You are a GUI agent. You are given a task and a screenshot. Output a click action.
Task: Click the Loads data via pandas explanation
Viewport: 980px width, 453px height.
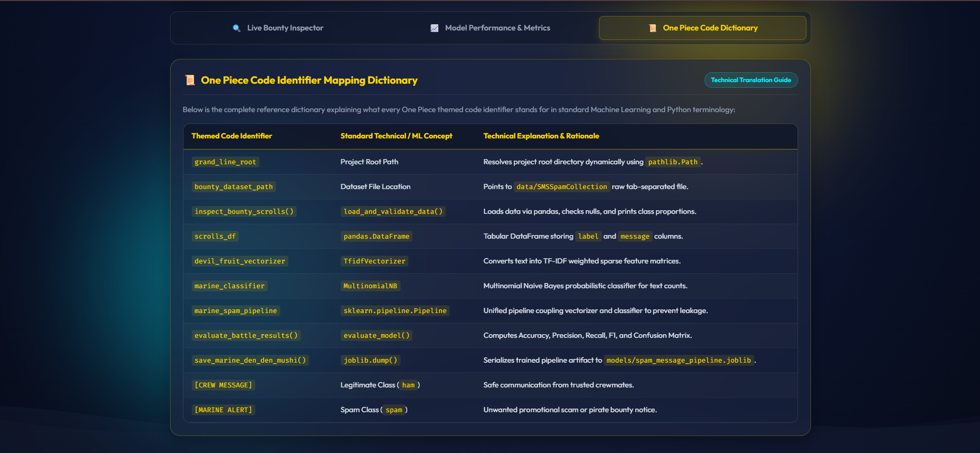click(x=590, y=211)
